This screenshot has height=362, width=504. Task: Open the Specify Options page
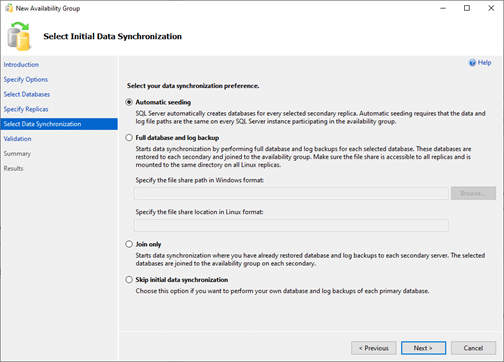point(26,79)
